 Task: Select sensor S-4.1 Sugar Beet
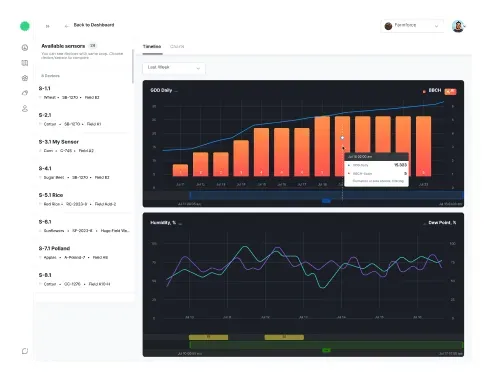point(83,173)
